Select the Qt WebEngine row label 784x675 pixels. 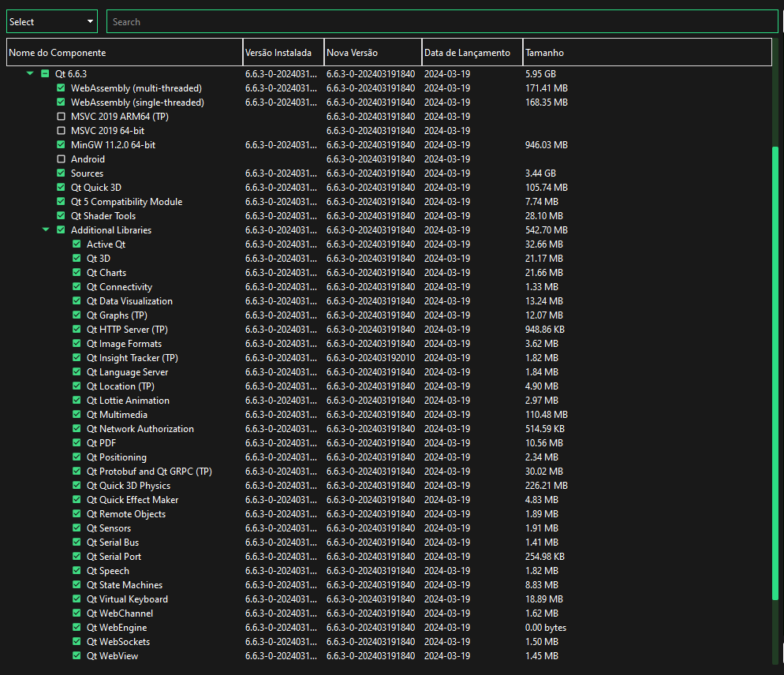pyautogui.click(x=117, y=628)
